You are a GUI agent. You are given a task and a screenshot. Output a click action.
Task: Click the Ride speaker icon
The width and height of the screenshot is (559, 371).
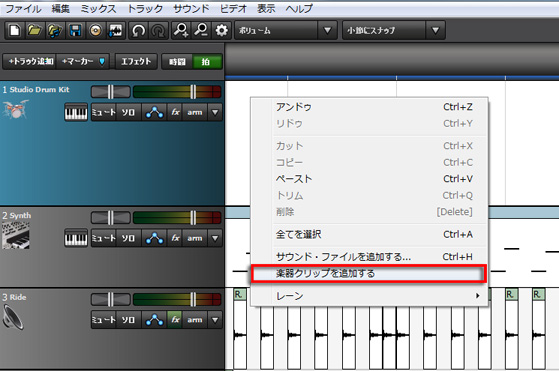(x=14, y=318)
